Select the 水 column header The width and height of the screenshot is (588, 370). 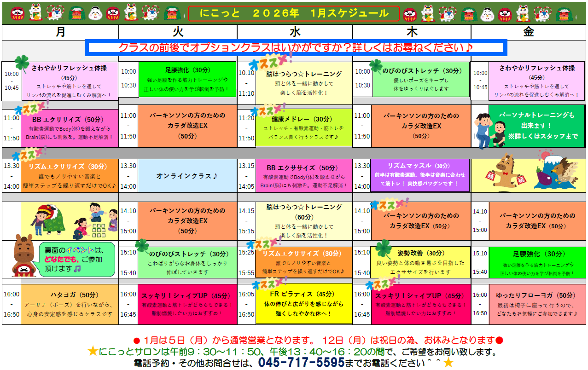[x=295, y=32]
